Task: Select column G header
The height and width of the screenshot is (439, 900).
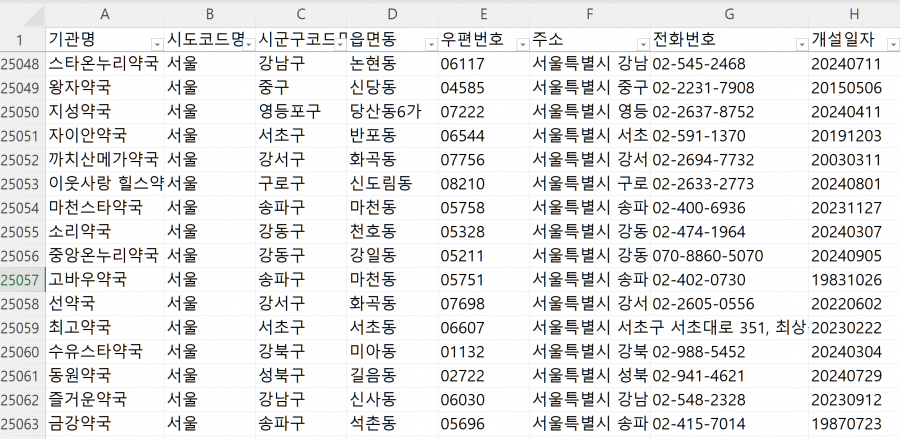Action: (x=730, y=15)
